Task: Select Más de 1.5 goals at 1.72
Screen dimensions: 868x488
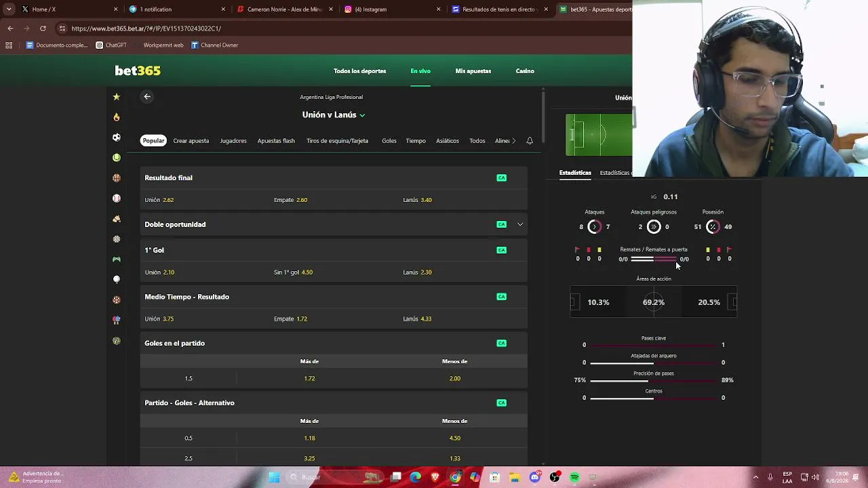Action: [309, 379]
